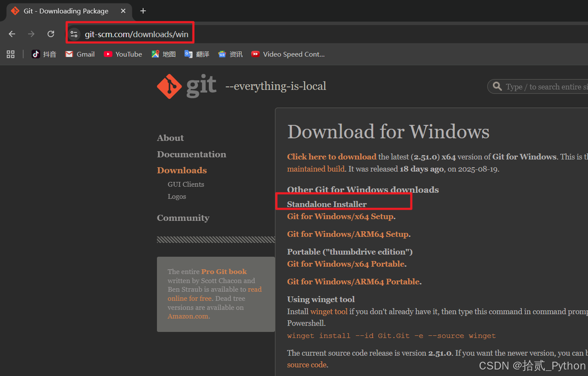Open GUI Clients sidebar item
588x376 pixels.
186,184
